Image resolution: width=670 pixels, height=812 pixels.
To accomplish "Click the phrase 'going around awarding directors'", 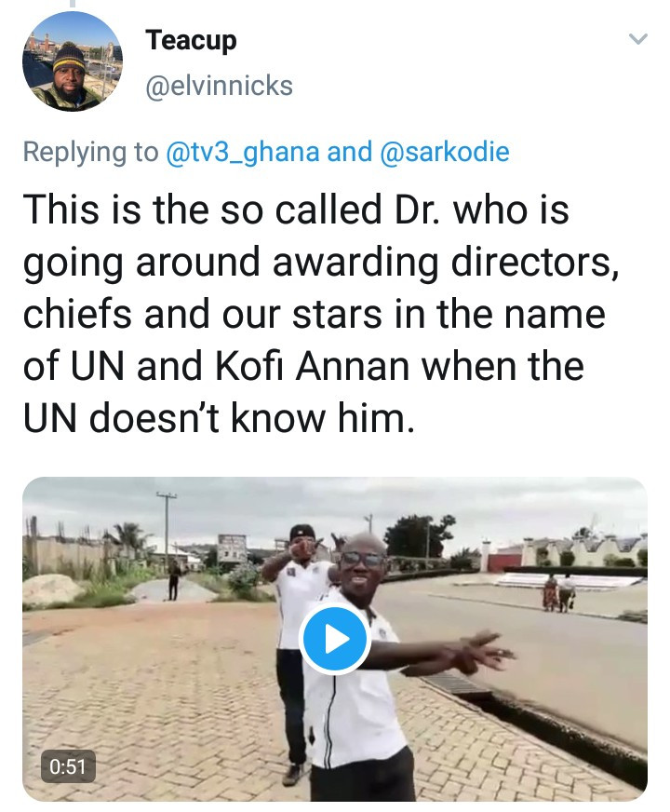I will [x=320, y=264].
